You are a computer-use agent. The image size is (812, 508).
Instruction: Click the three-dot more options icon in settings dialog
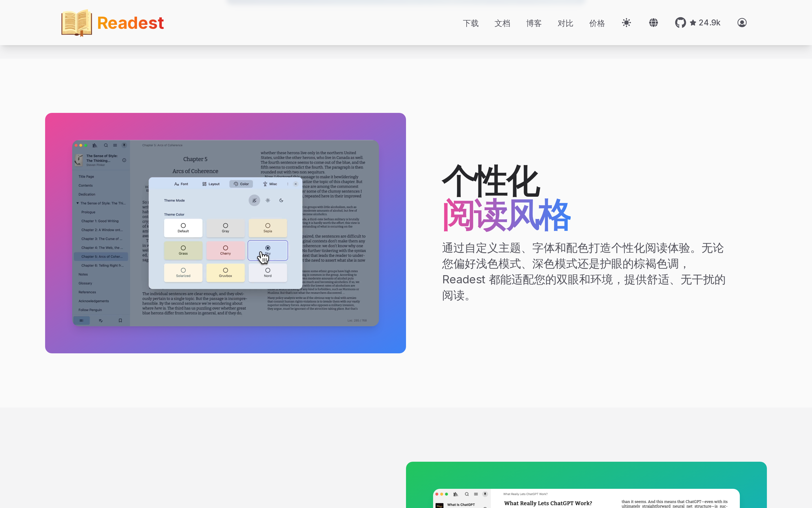(288, 184)
